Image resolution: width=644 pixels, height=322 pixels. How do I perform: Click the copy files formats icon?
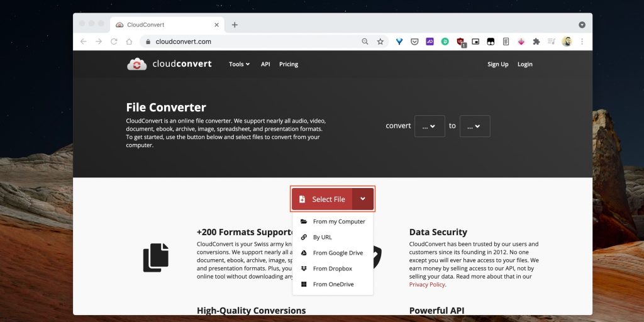coord(156,257)
